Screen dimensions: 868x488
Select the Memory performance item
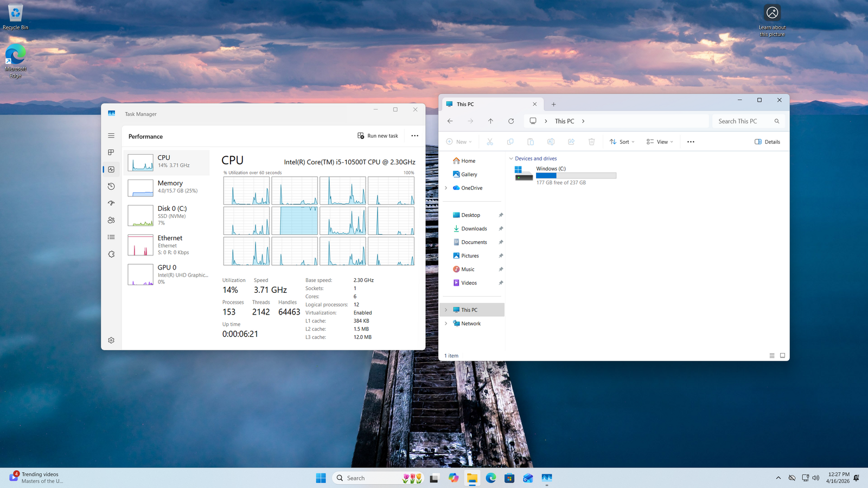click(167, 187)
